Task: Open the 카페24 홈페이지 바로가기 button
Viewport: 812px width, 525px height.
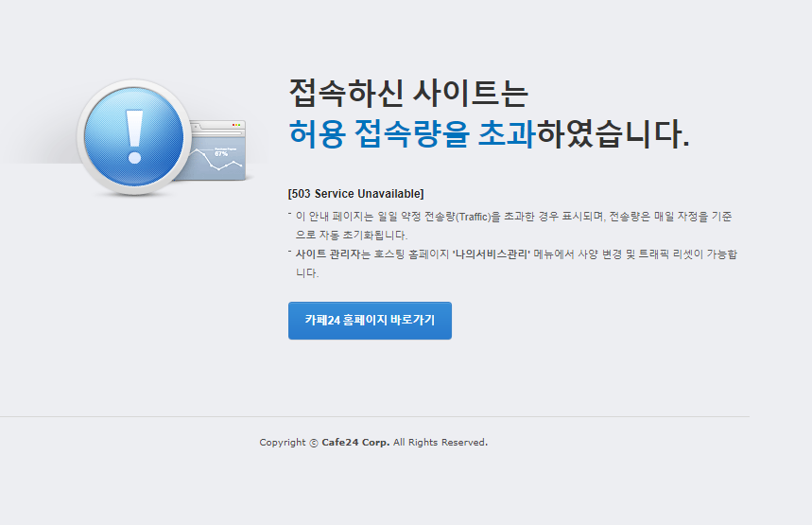Action: tap(370, 321)
